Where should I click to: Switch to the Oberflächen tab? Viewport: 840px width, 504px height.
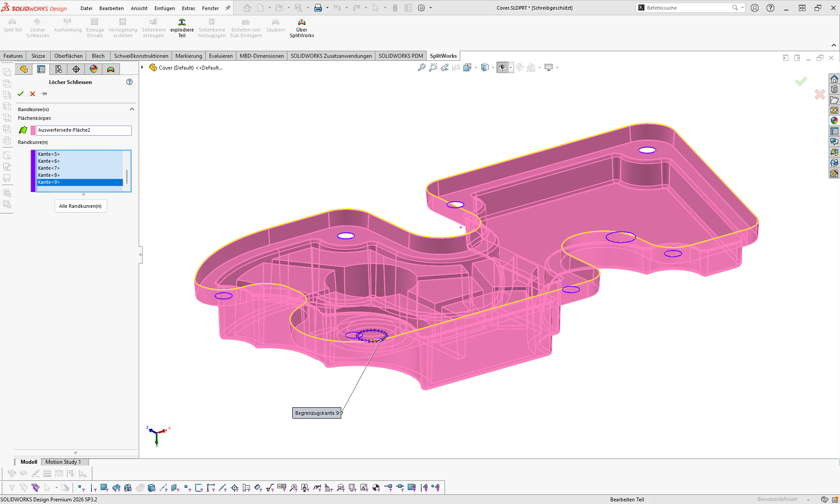tap(68, 56)
